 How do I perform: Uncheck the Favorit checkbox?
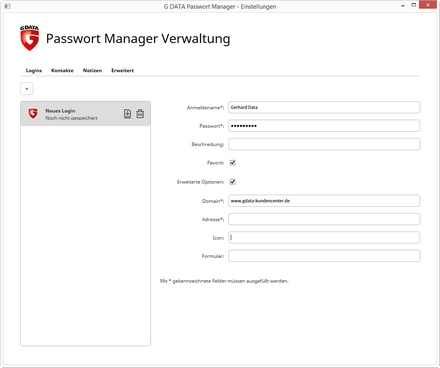[x=233, y=163]
